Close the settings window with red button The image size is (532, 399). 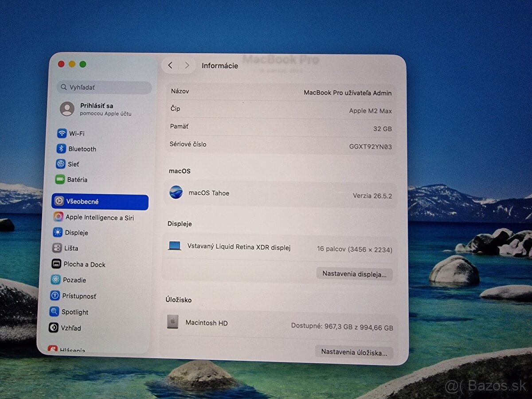[61, 64]
